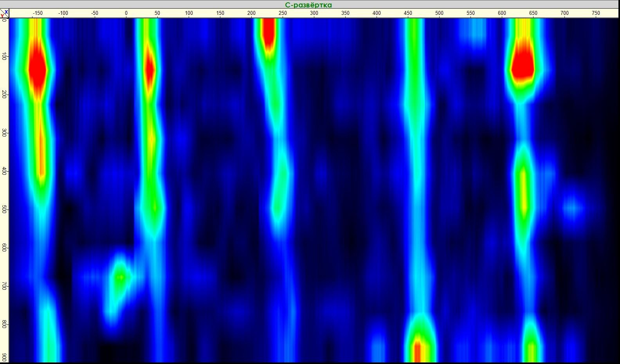620x364 pixels.
Task: Click the С-развёртка panel title
Action: pos(308,5)
